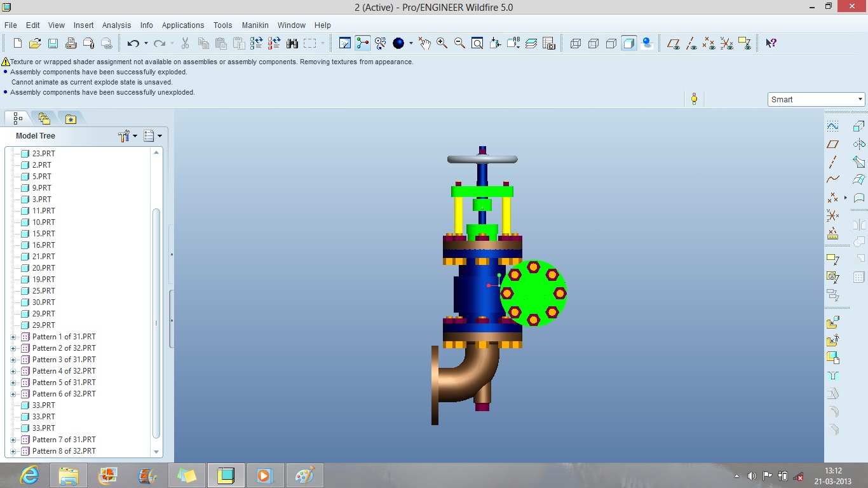Viewport: 868px width, 488px height.
Task: Expand Pattern 8 of 32.PRT
Action: click(13, 451)
